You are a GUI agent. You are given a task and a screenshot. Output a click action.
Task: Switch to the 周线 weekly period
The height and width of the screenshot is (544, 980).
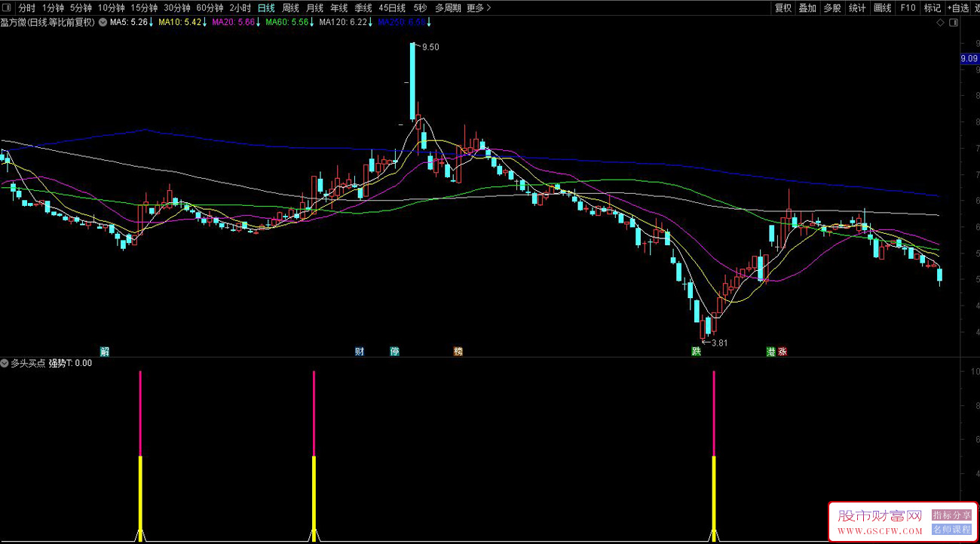[x=290, y=8]
